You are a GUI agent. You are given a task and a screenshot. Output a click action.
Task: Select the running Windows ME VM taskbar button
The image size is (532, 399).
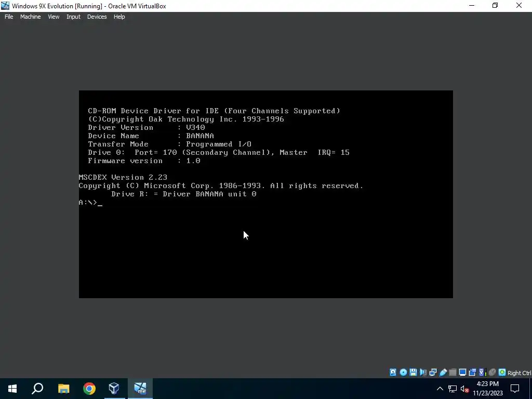click(140, 389)
